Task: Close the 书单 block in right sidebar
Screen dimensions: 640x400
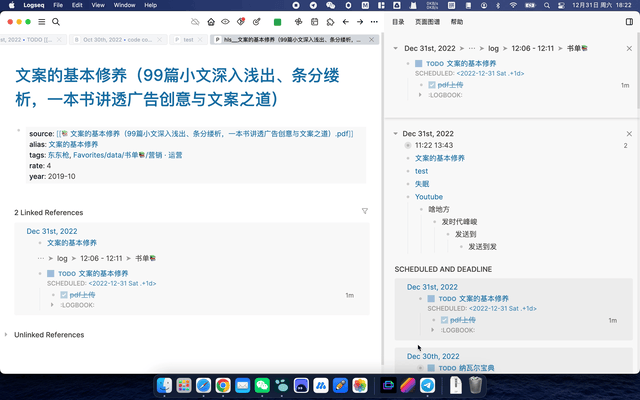Action: click(x=629, y=49)
